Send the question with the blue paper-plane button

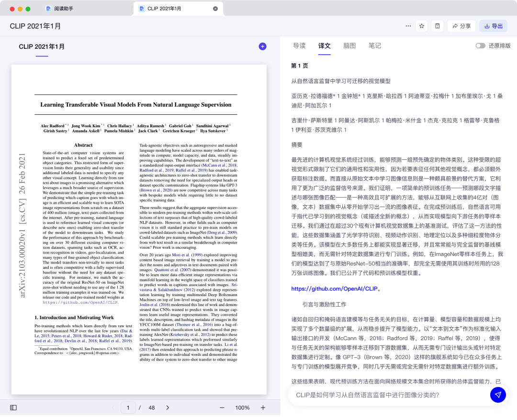tap(498, 395)
